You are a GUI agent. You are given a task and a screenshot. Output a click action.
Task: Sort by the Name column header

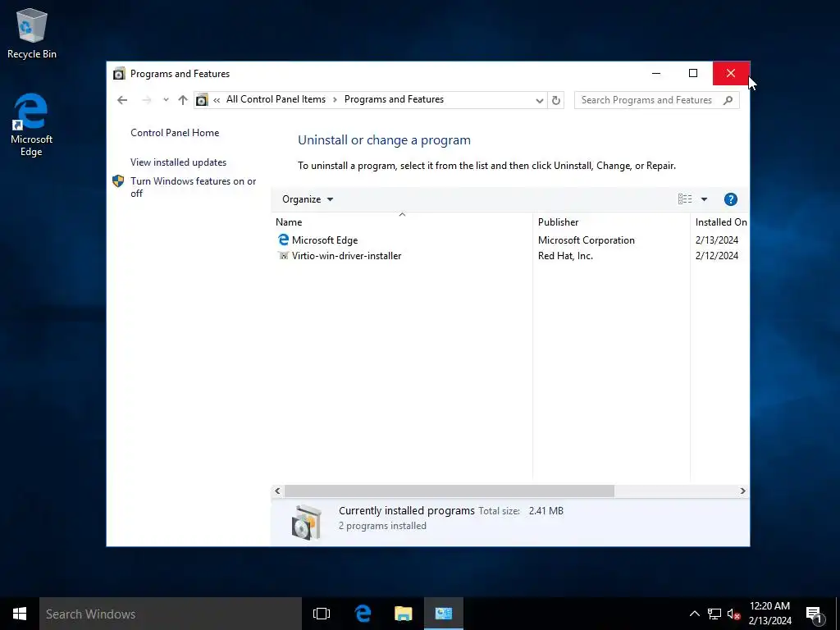[402, 221]
